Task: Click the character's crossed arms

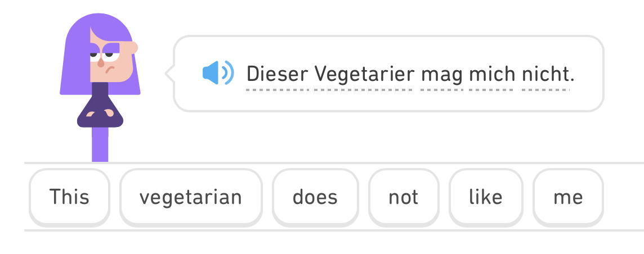Action: tap(100, 115)
